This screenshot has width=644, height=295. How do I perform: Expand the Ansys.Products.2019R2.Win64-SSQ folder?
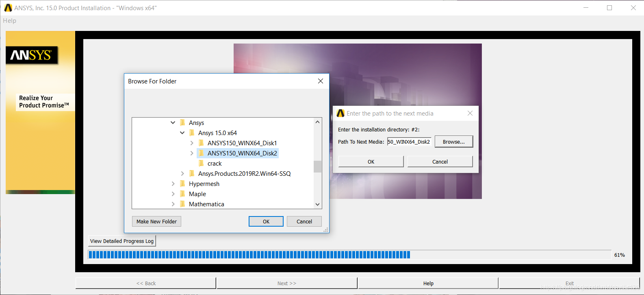(182, 173)
